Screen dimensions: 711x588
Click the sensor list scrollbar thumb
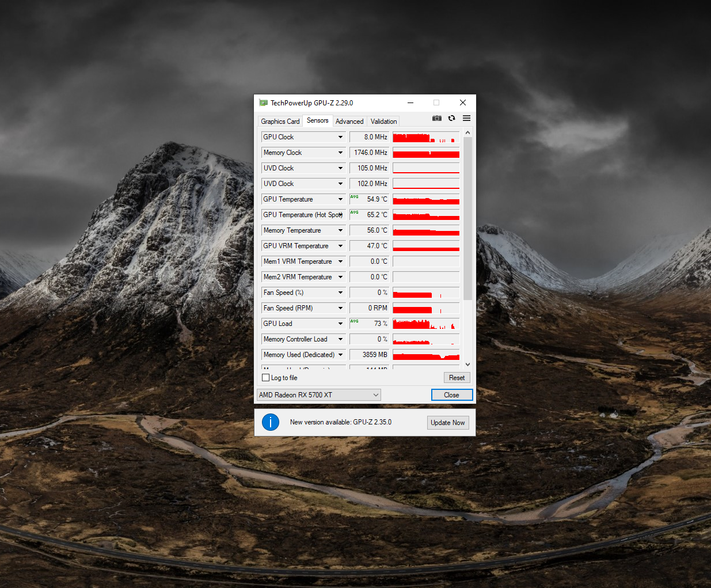point(467,219)
